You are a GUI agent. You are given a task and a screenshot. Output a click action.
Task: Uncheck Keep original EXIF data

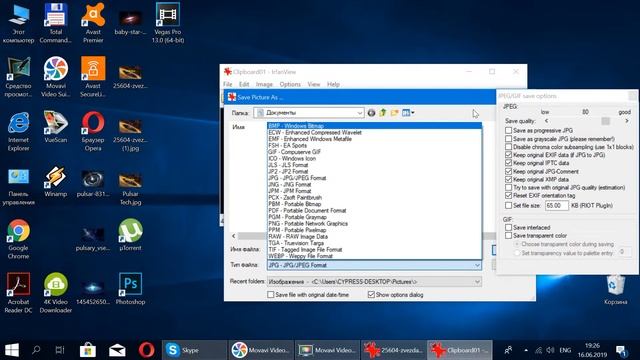click(508, 155)
